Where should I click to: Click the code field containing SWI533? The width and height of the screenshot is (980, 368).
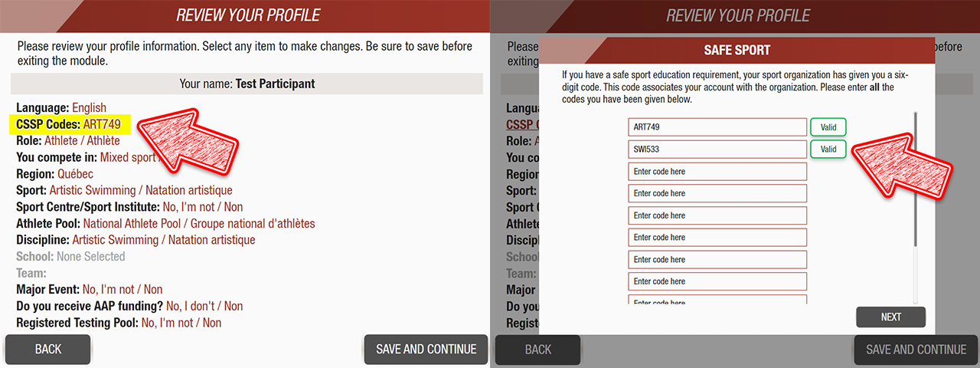717,149
